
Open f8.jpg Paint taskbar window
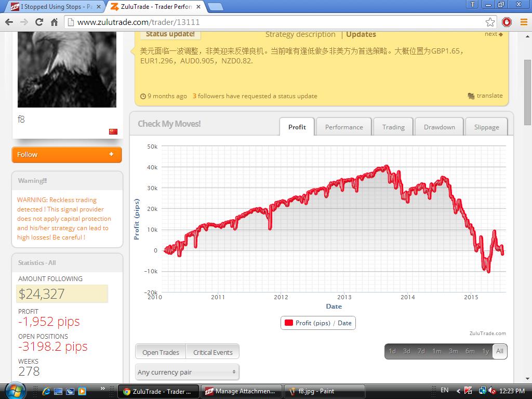[x=324, y=391]
